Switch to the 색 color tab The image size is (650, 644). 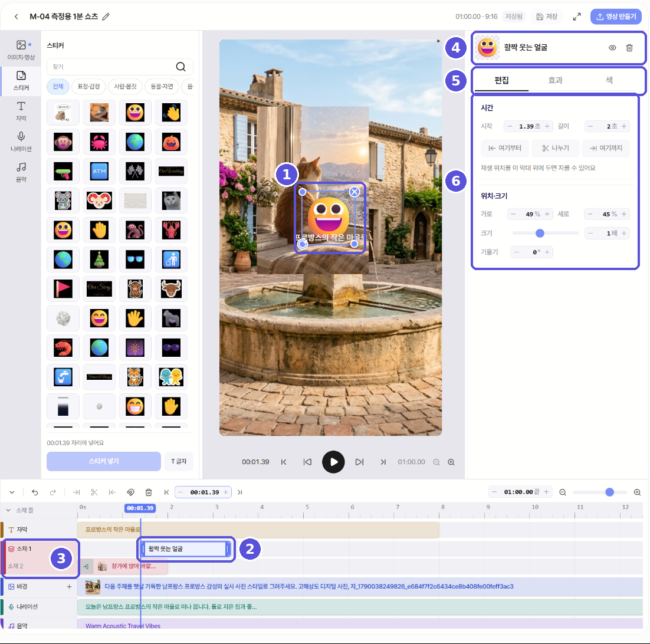609,80
